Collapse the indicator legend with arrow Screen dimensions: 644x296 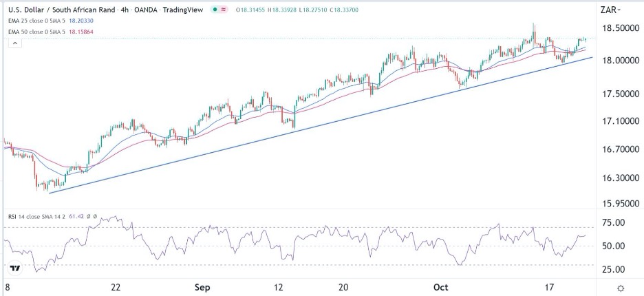pyautogui.click(x=14, y=43)
